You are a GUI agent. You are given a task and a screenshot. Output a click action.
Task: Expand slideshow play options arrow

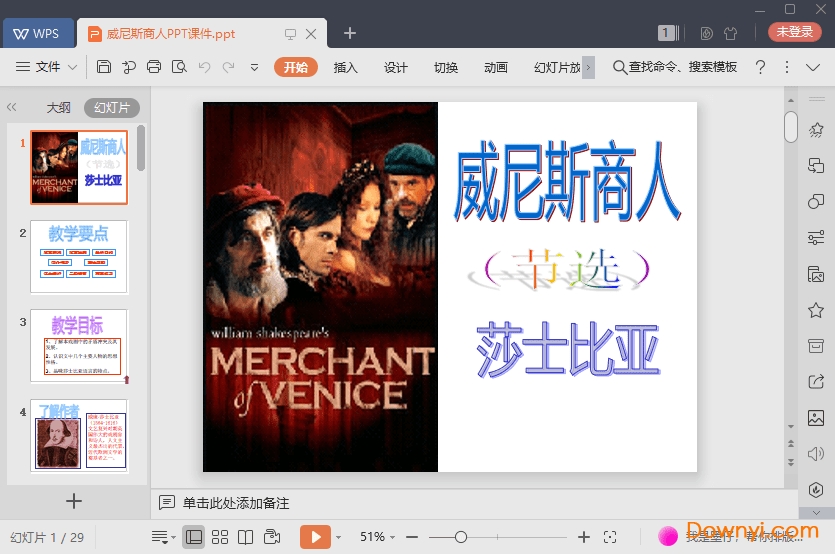pos(338,537)
